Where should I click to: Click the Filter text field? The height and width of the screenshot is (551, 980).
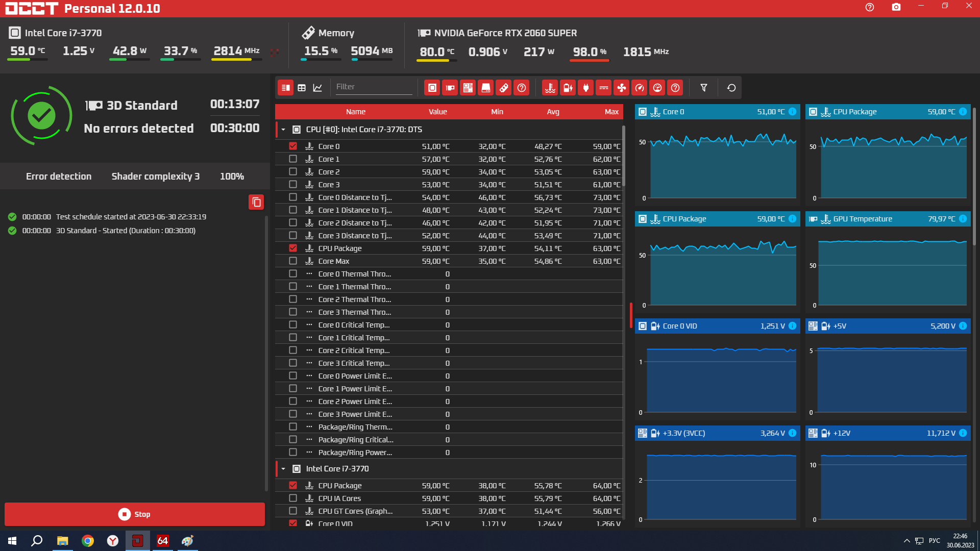373,87
